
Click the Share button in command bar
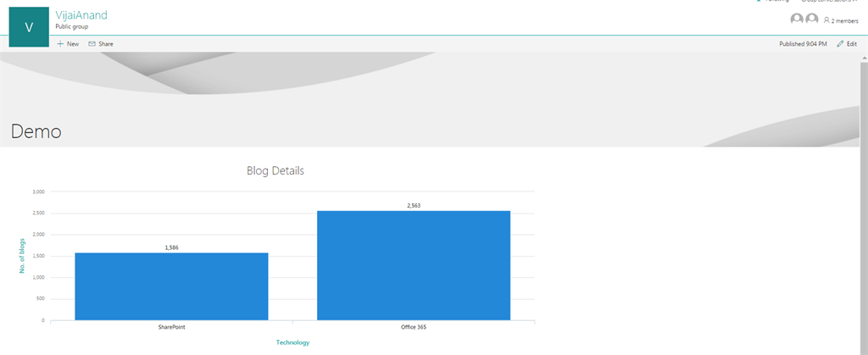pos(101,44)
